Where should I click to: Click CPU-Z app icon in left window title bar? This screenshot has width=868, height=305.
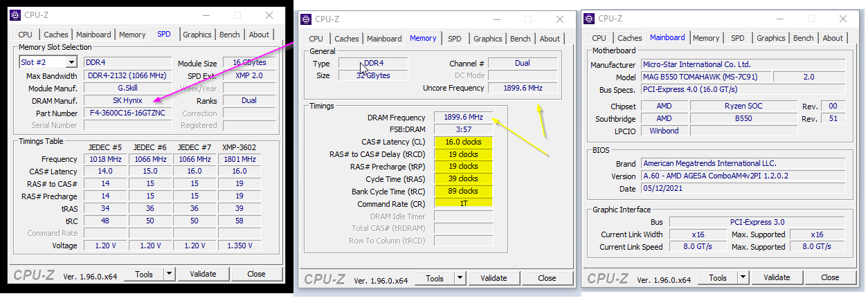coord(15,15)
